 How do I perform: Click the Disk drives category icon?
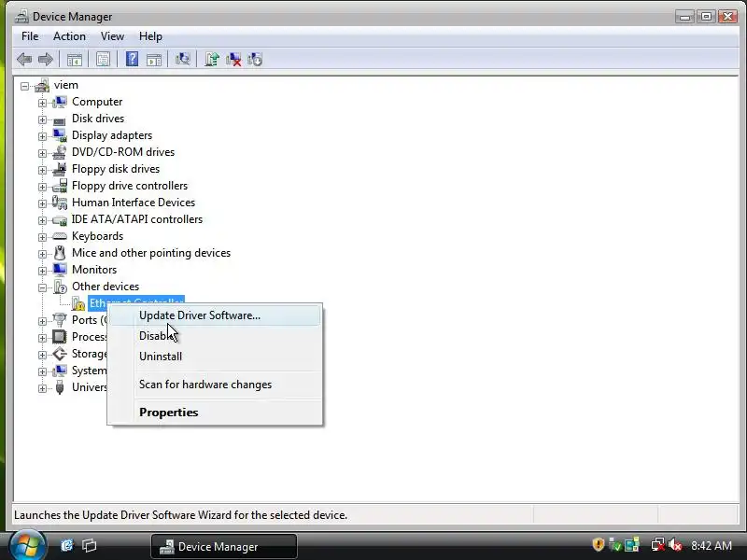pos(60,120)
